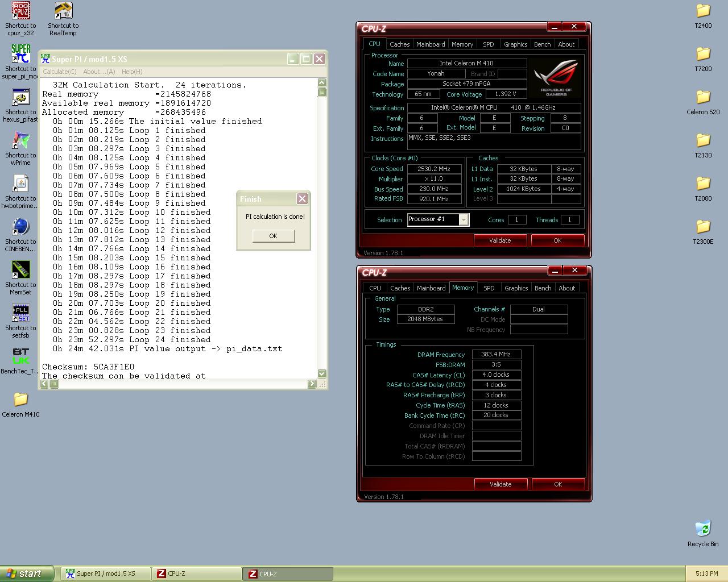728x582 pixels.
Task: Switch to Mainboard tab in top CPU-Z window
Action: coord(431,44)
